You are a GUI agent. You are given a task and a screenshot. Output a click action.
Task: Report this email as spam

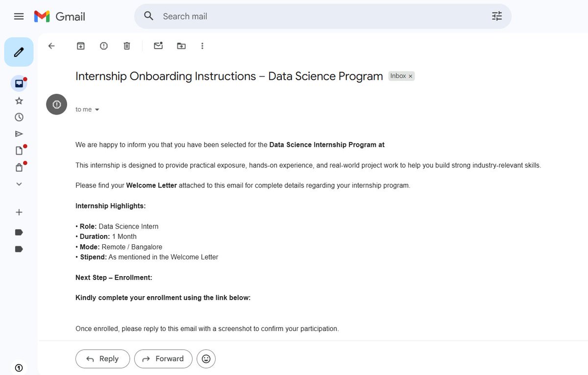[103, 46]
